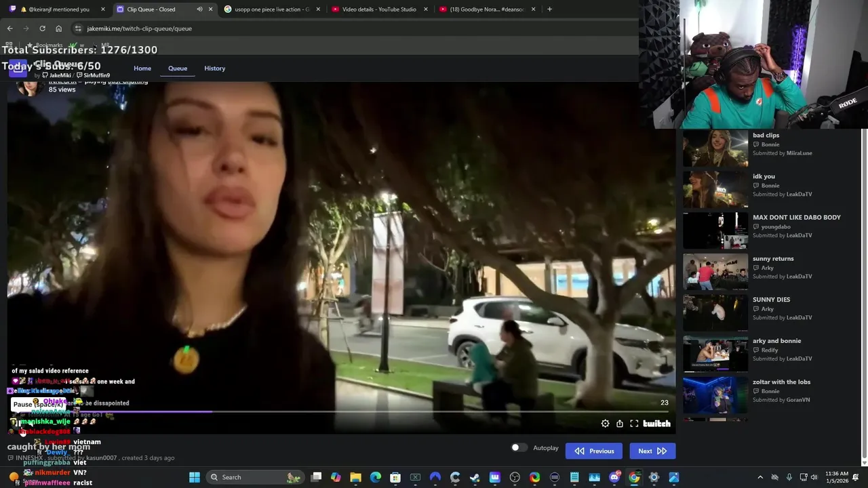This screenshot has height=488, width=868.
Task: Mute the Clip Queue tab speaker icon
Action: [199, 9]
